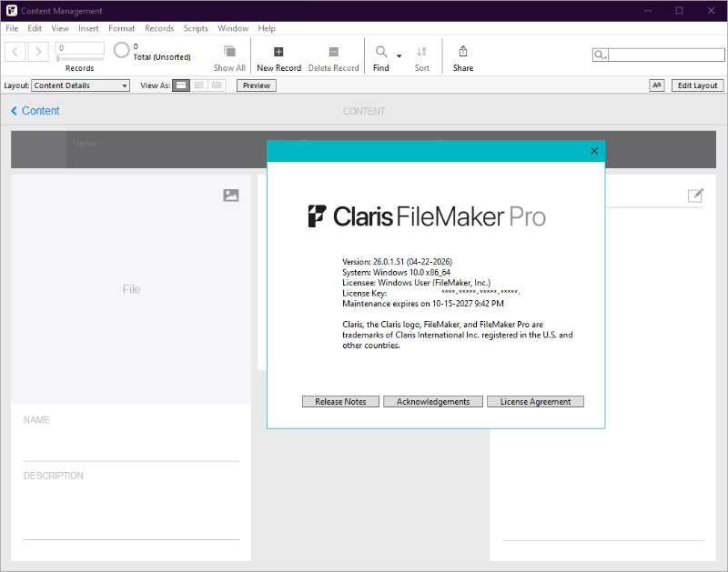Open the Edit menu
Viewport: 728px width, 572px height.
coord(35,29)
